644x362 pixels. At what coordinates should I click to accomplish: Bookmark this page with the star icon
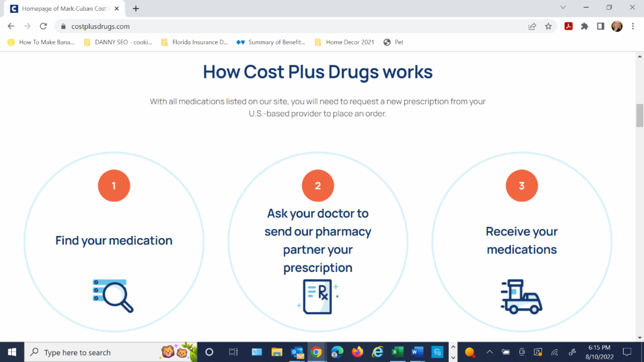click(x=548, y=26)
